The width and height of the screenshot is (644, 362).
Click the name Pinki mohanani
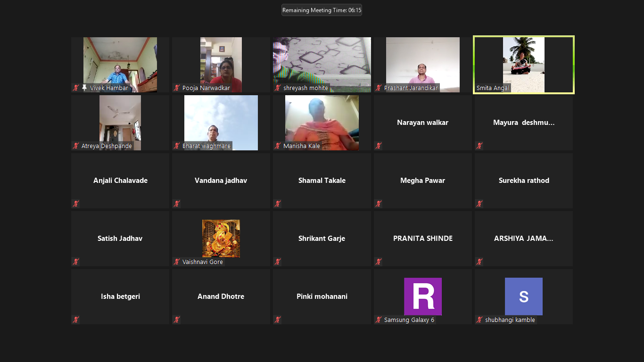pos(322,296)
